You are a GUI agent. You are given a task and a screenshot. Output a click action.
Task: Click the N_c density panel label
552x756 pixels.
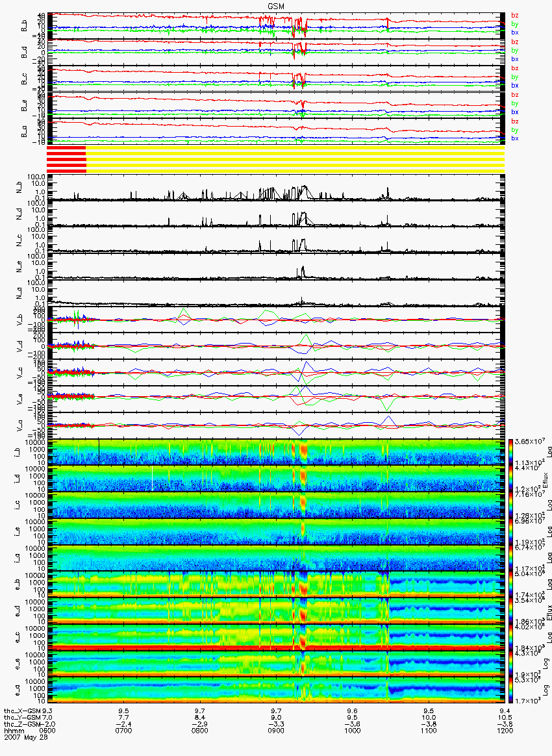pyautogui.click(x=19, y=241)
